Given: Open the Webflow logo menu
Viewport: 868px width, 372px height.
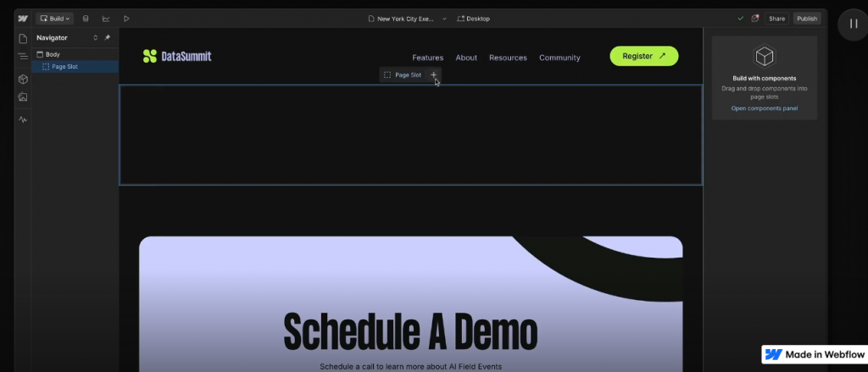Looking at the screenshot, I should click(23, 19).
